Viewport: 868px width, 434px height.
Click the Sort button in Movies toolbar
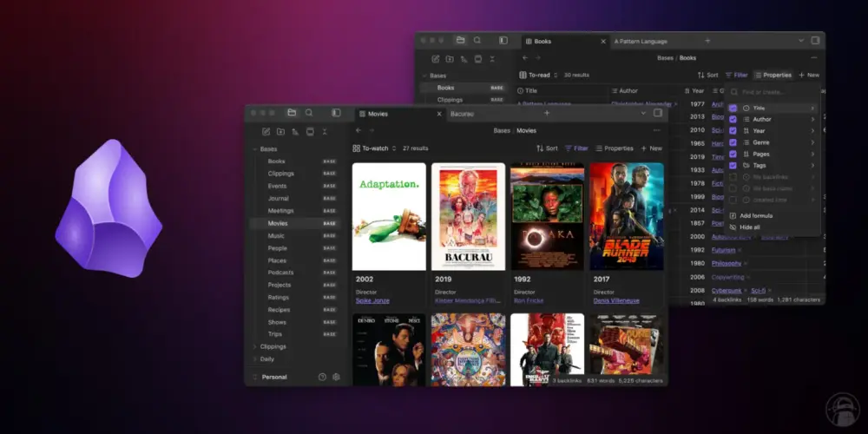coord(547,148)
